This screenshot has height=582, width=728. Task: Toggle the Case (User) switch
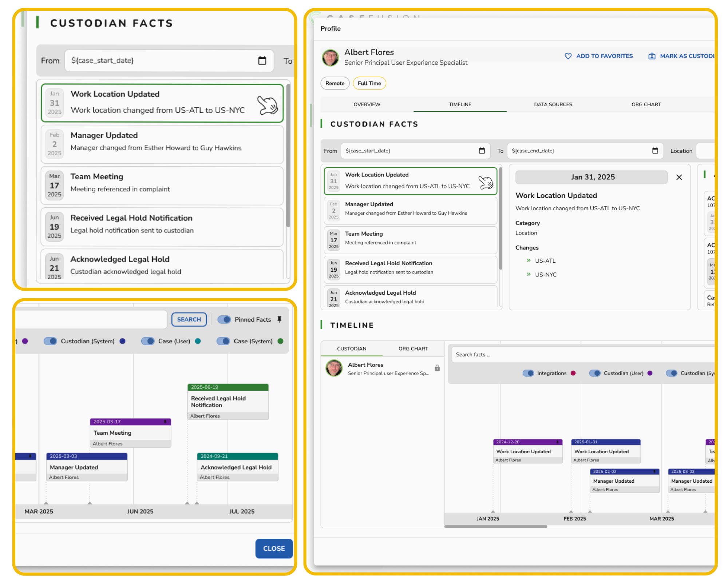pos(148,341)
